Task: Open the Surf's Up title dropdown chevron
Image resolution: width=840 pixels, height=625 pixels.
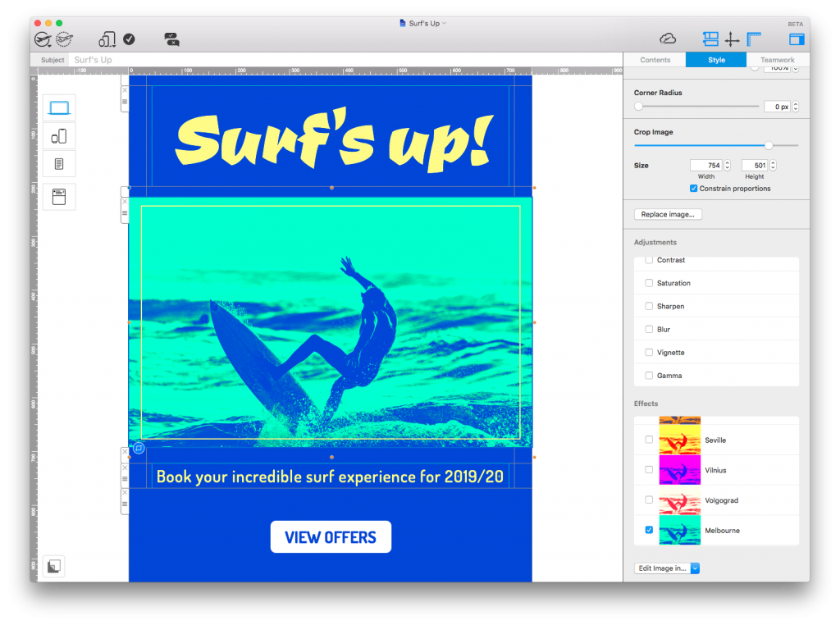Action: (x=444, y=23)
